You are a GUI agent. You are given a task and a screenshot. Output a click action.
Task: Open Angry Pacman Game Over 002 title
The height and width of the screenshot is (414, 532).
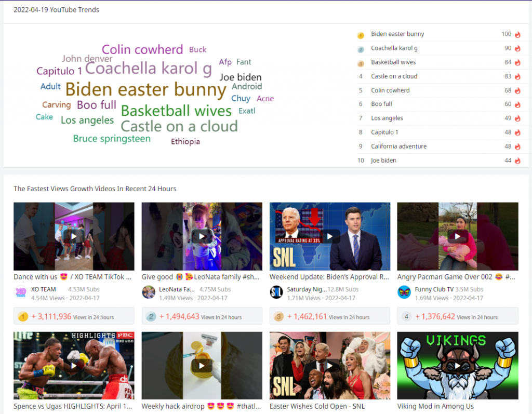[x=456, y=277]
